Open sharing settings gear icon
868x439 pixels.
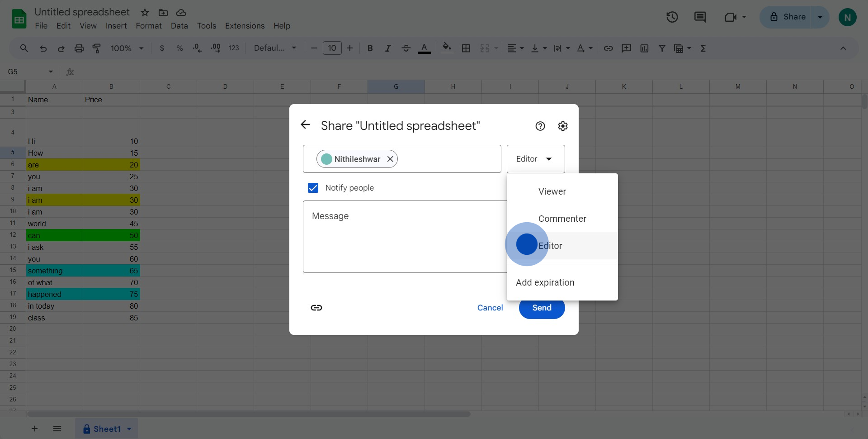[562, 126]
